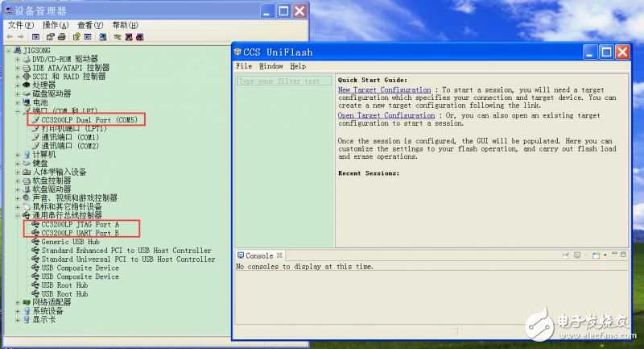Select the 软盘控制器 category
Viewport: 644px width, 349px height.
[52, 181]
